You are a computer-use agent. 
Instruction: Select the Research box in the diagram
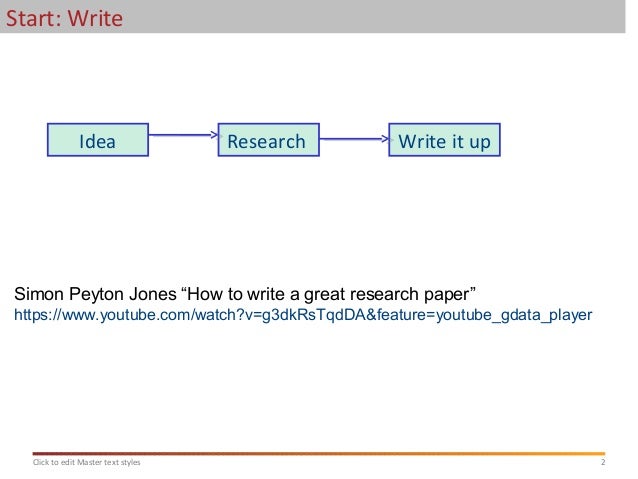[269, 140]
